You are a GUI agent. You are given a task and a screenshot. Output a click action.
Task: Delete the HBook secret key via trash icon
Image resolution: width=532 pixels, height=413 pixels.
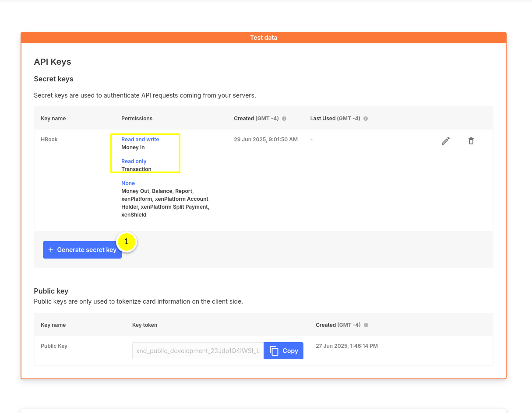click(471, 141)
